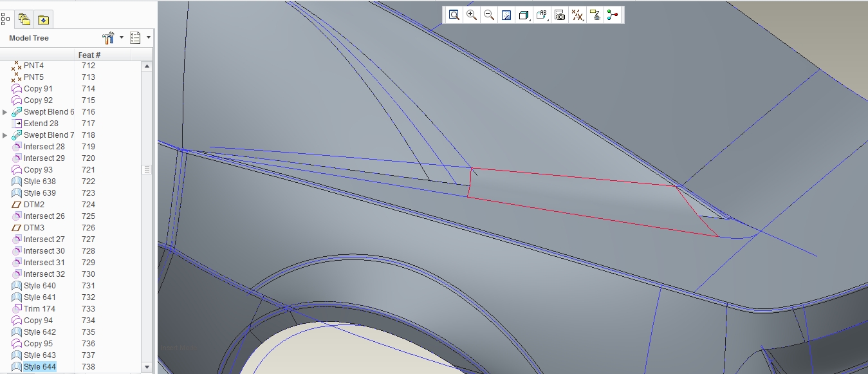The image size is (868, 374).
Task: Click the Model Tree scrollbar thumb
Action: [147, 169]
